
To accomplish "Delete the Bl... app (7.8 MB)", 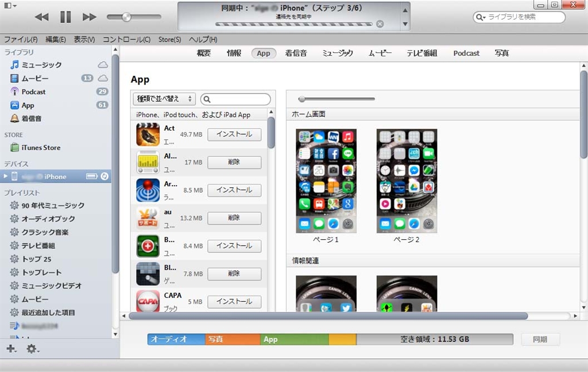I will pyautogui.click(x=234, y=274).
